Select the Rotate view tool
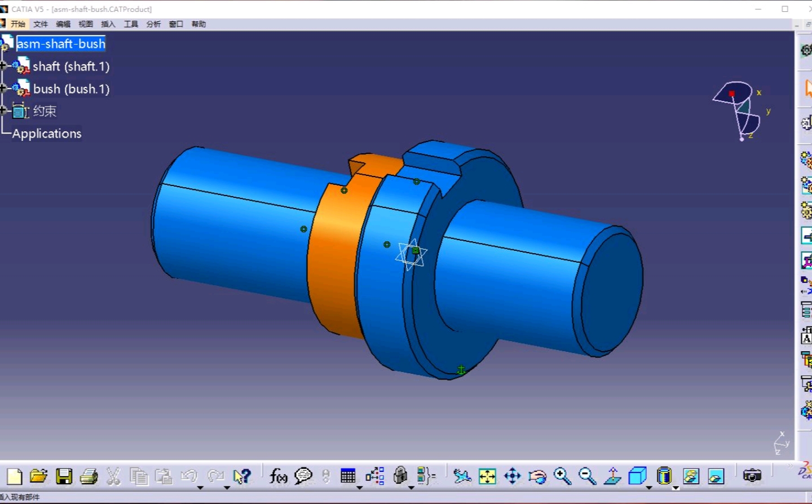Image resolution: width=812 pixels, height=504 pixels. click(x=537, y=477)
